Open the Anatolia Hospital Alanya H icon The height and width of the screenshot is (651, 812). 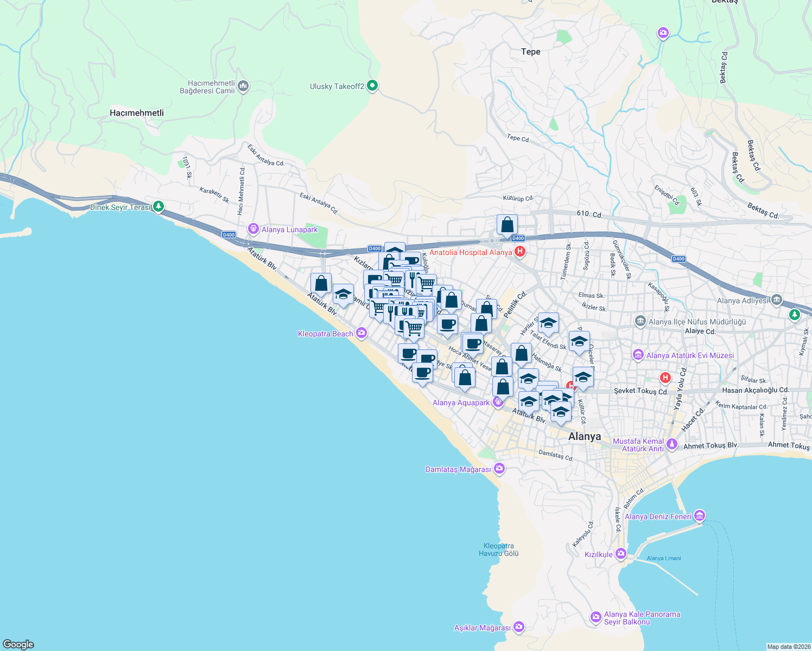(520, 252)
